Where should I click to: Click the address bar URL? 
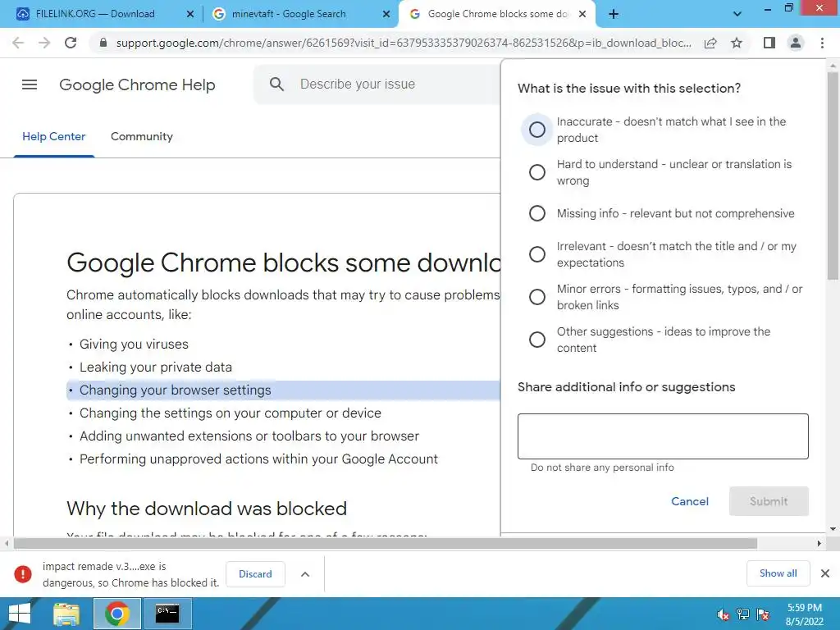(x=404, y=43)
